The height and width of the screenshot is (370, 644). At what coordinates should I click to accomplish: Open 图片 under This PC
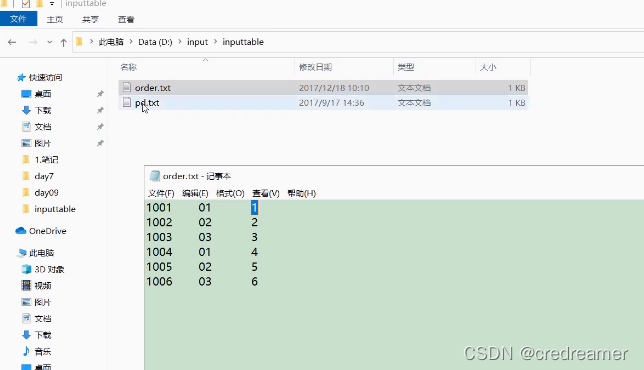[43, 302]
